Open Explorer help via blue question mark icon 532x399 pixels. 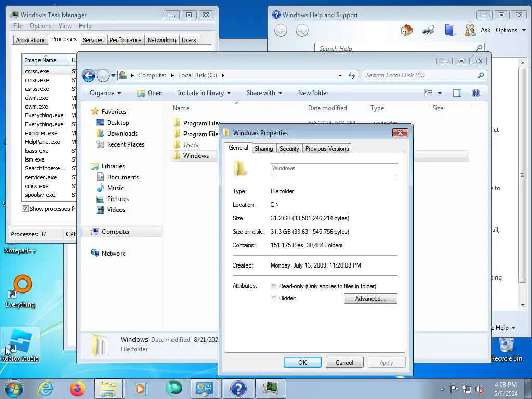(x=476, y=93)
